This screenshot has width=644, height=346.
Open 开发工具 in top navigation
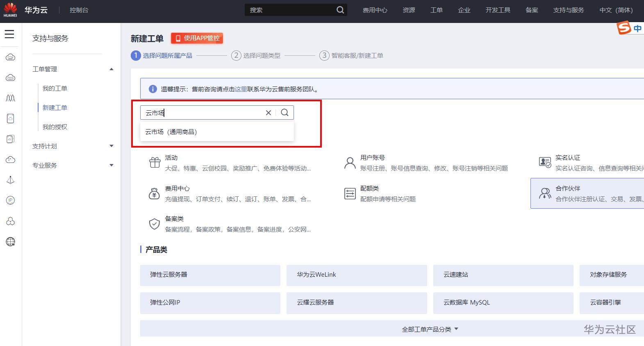(x=498, y=10)
